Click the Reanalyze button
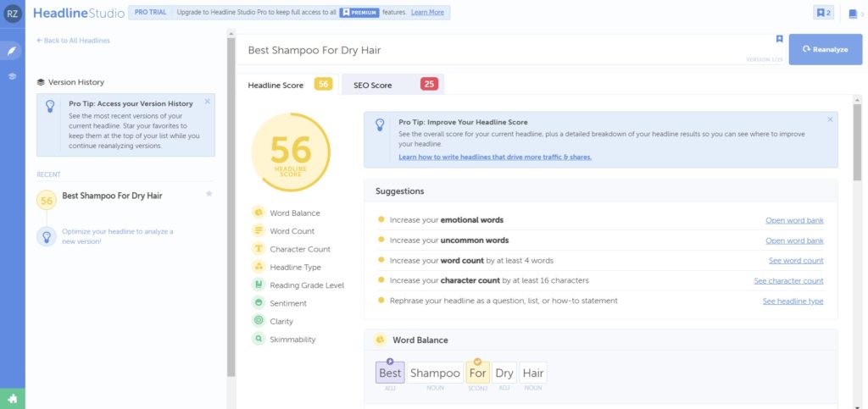The height and width of the screenshot is (409, 868). pyautogui.click(x=824, y=50)
